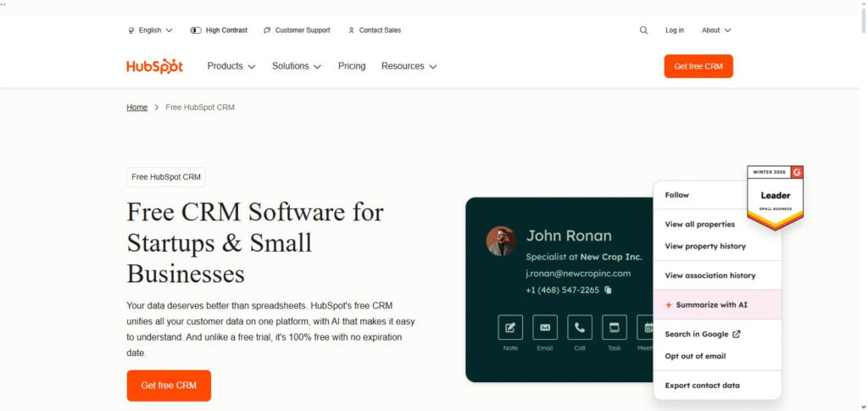The width and height of the screenshot is (868, 411).
Task: Click the Customer Support chat icon
Action: click(x=267, y=31)
